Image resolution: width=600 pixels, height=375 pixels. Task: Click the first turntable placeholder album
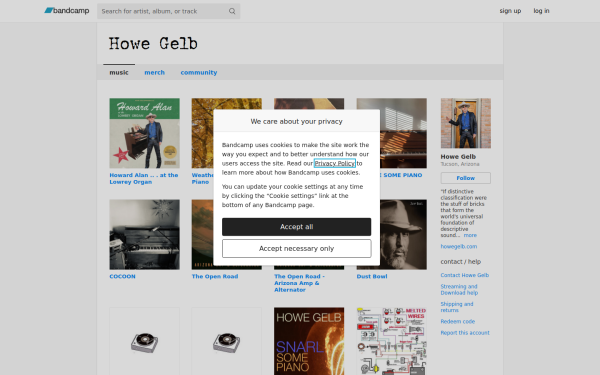tap(144, 341)
